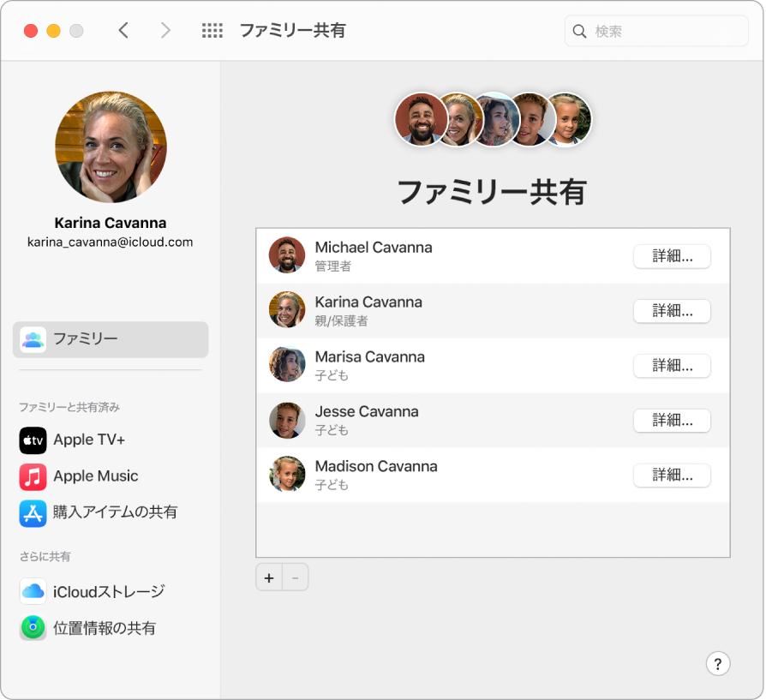Add a family member with the plus button

pos(268,577)
